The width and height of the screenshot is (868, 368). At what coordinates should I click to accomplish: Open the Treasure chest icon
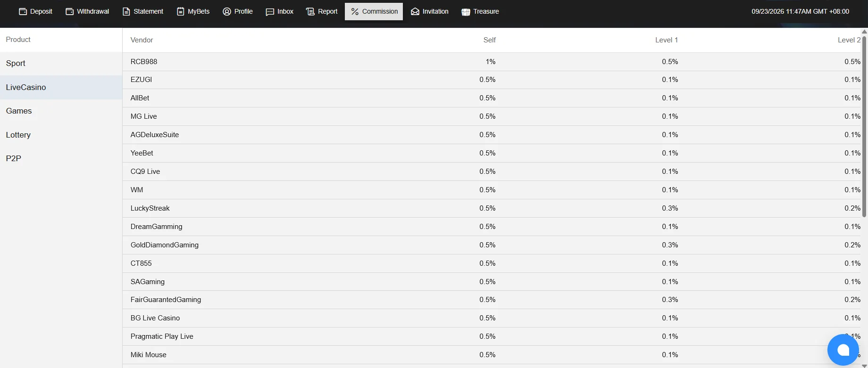tap(466, 11)
